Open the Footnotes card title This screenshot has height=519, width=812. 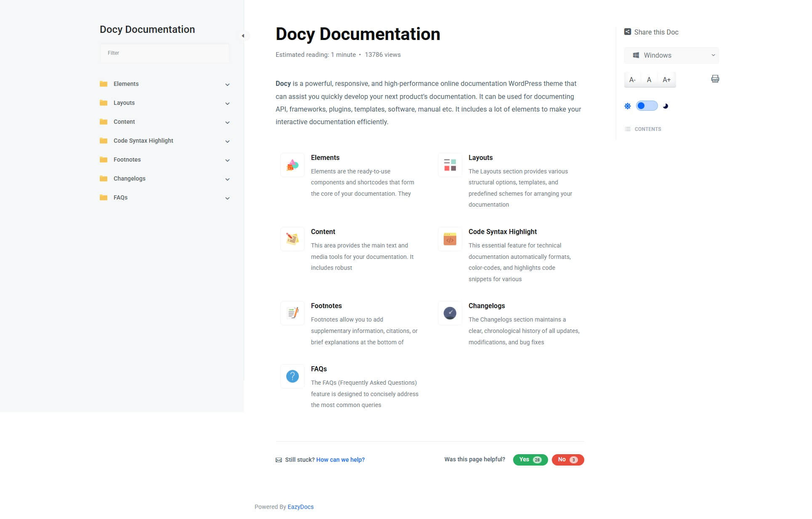coord(326,306)
